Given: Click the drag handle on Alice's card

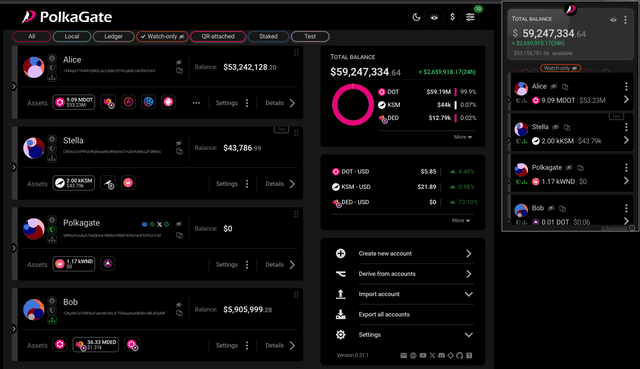Looking at the screenshot, I should coord(296,52).
